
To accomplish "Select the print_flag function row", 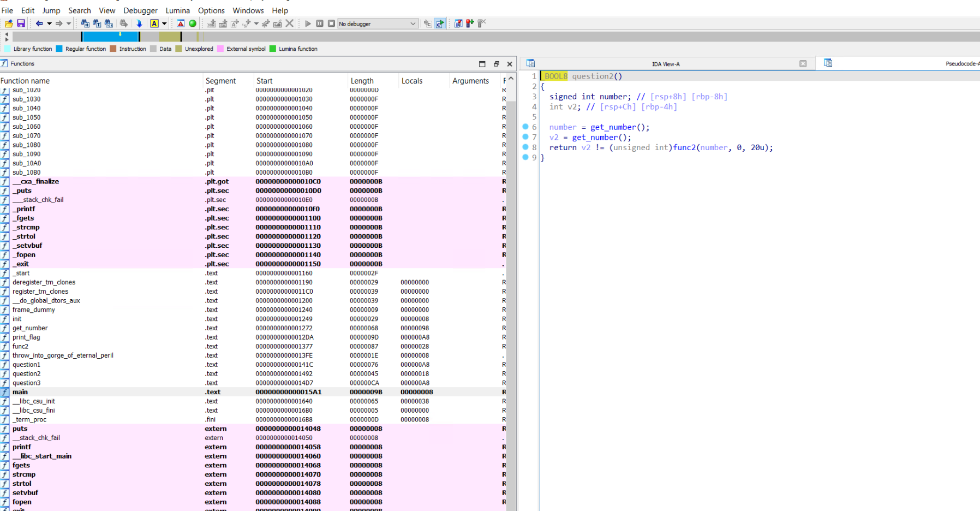I will 253,337.
